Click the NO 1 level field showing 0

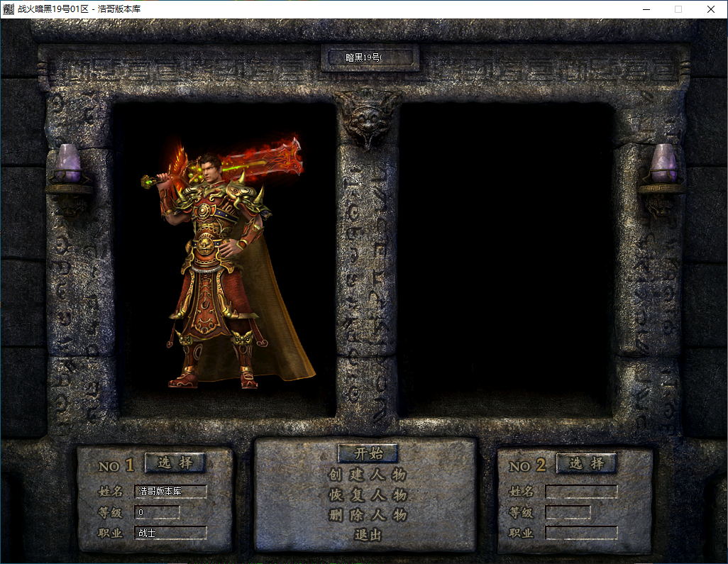pyautogui.click(x=157, y=512)
